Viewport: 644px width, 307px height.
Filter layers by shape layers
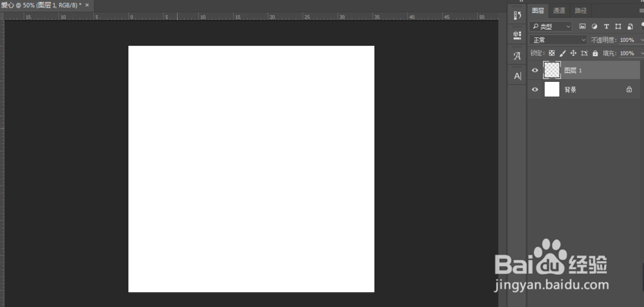pyautogui.click(x=618, y=26)
